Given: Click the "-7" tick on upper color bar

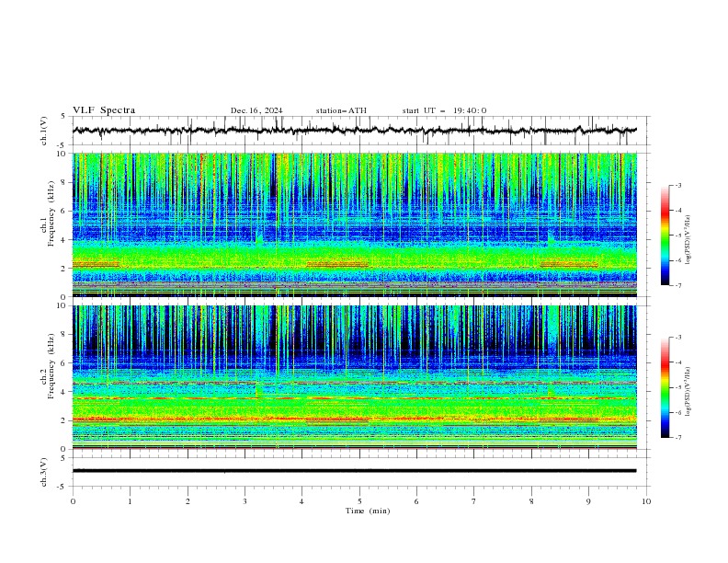Looking at the screenshot, I should (x=678, y=285).
